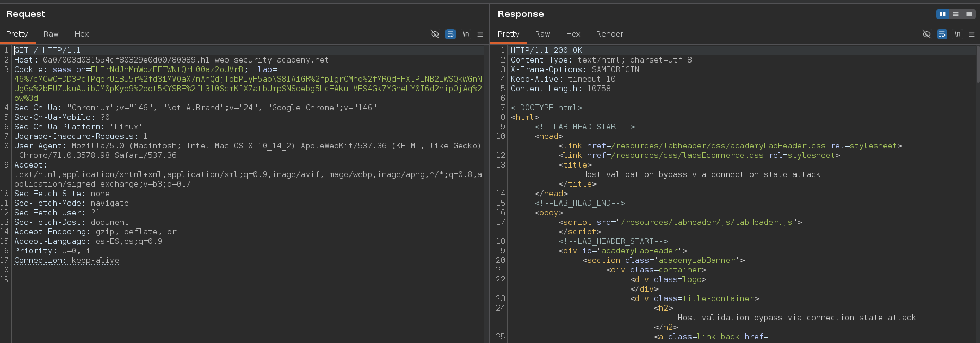The height and width of the screenshot is (343, 980).
Task: Select side-by-side layout icon in Response header
Action: (942, 14)
